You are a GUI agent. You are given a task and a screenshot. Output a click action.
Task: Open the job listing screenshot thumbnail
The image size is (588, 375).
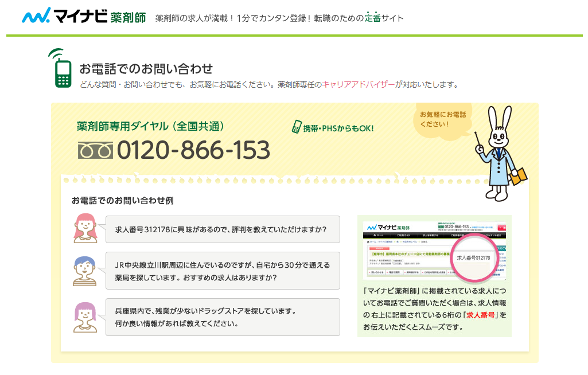coord(434,250)
